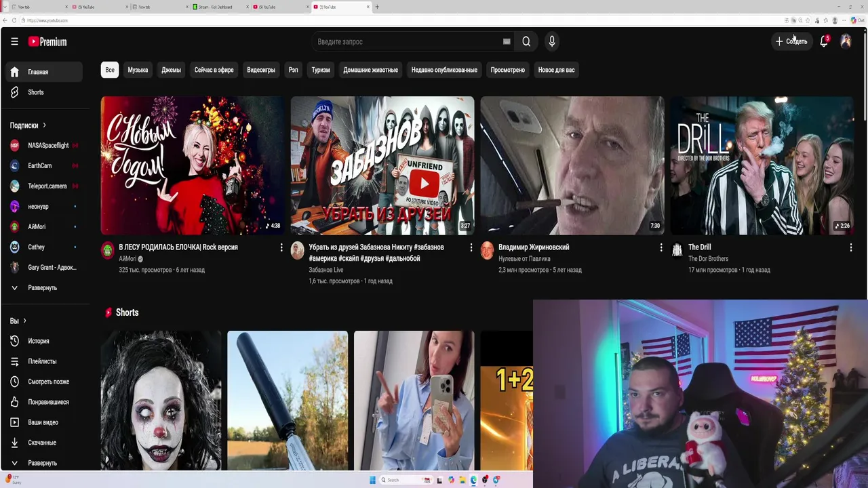Screen dimensions: 868x488
Task: Open the Gary Grant subscription
Action: point(44,267)
